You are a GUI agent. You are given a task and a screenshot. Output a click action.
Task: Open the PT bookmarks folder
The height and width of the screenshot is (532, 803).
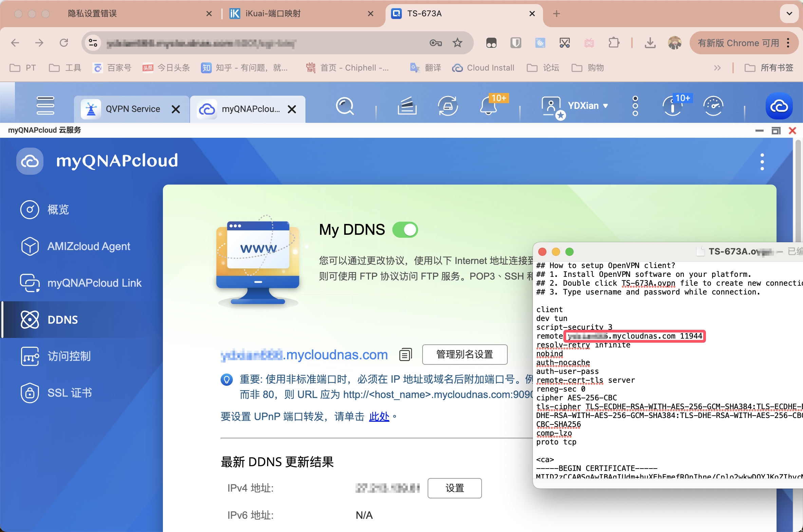click(22, 68)
